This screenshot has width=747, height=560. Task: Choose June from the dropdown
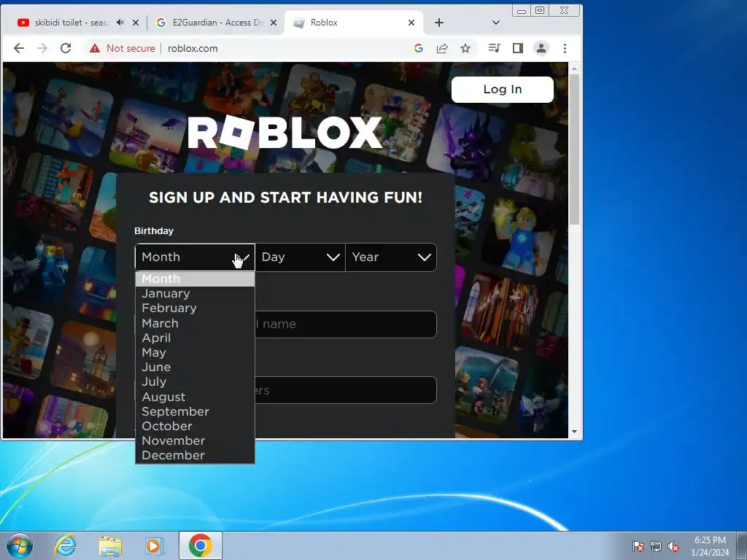point(195,367)
